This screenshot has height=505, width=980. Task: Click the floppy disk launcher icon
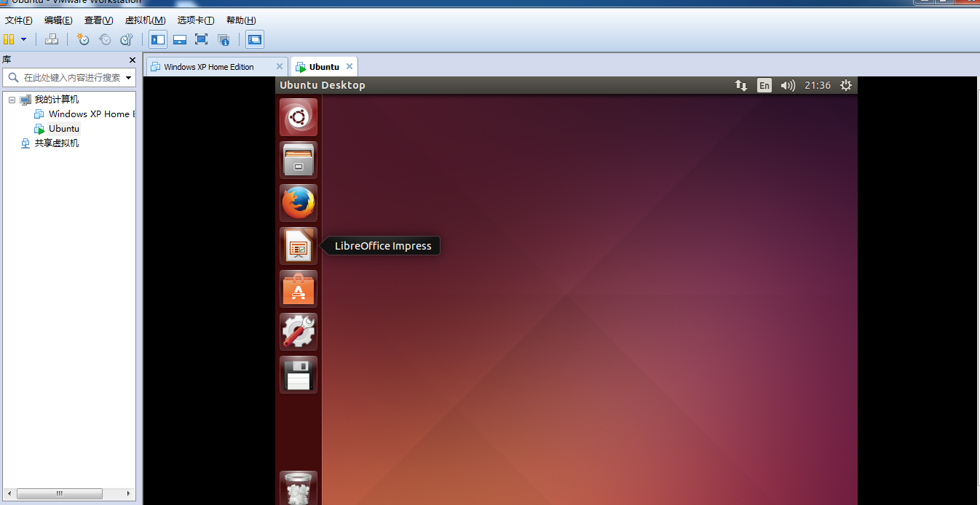[x=299, y=375]
